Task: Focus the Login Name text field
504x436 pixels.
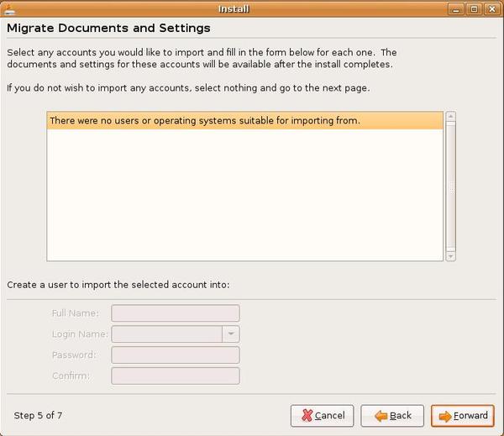Action: click(x=166, y=334)
